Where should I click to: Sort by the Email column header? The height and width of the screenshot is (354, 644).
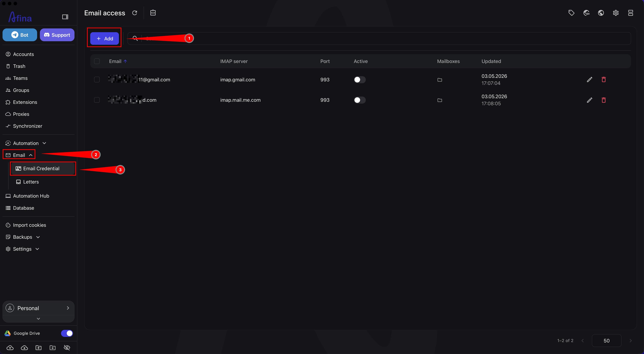118,61
